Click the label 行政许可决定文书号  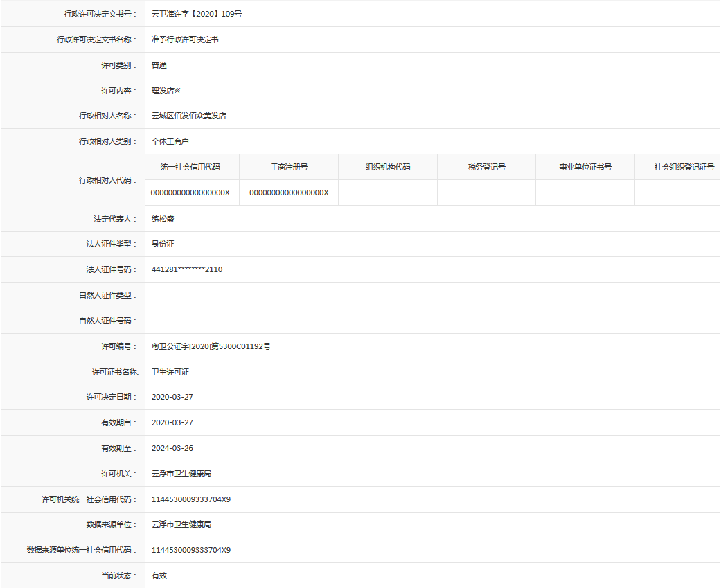pyautogui.click(x=100, y=14)
